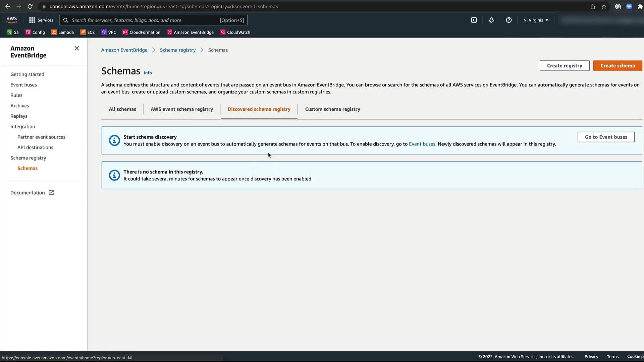
Task: Switch to Custom schema registry tab
Action: pyautogui.click(x=332, y=109)
